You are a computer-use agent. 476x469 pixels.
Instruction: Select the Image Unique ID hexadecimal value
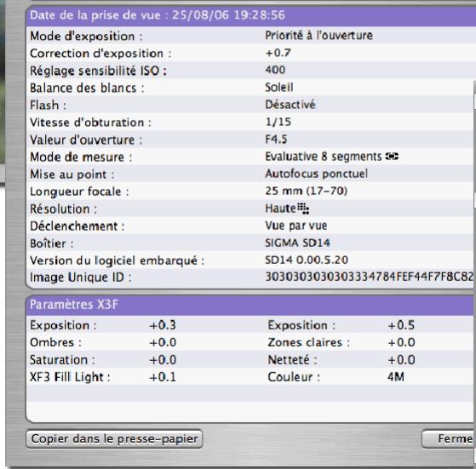(370, 277)
